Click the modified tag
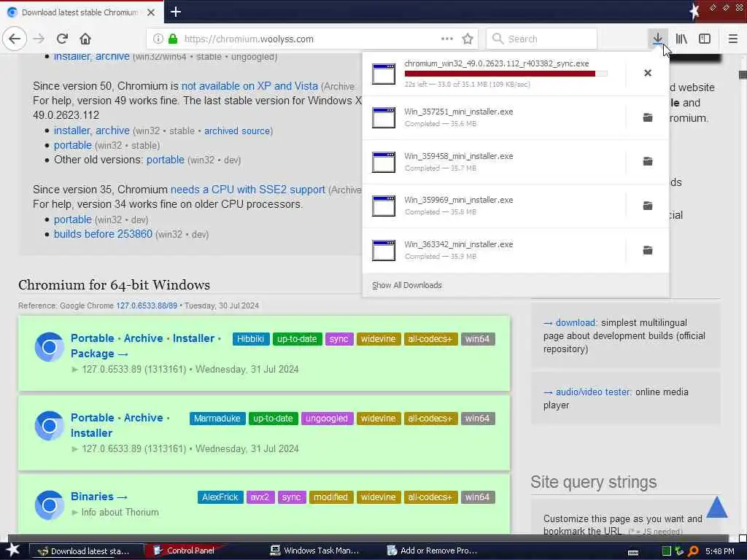Viewport: 747px width, 560px height. [x=330, y=497]
